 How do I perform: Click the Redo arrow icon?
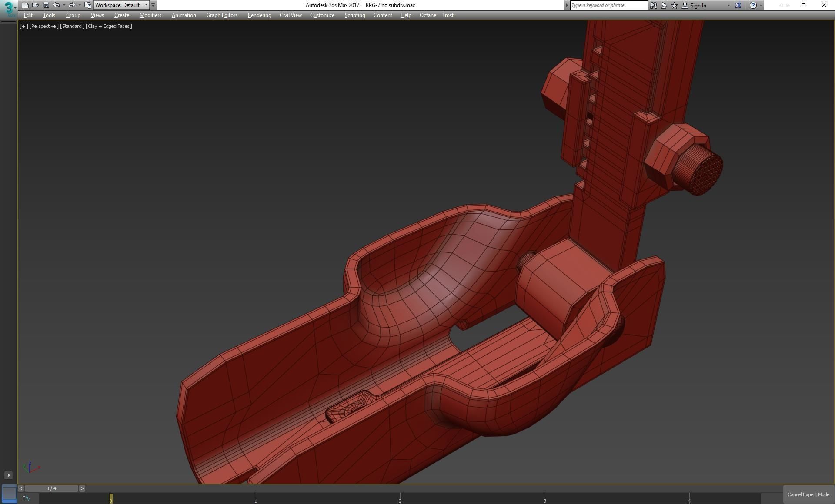(x=72, y=5)
